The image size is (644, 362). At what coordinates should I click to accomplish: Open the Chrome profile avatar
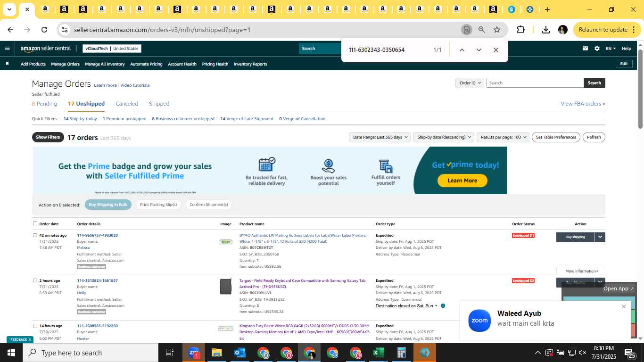(562, 30)
